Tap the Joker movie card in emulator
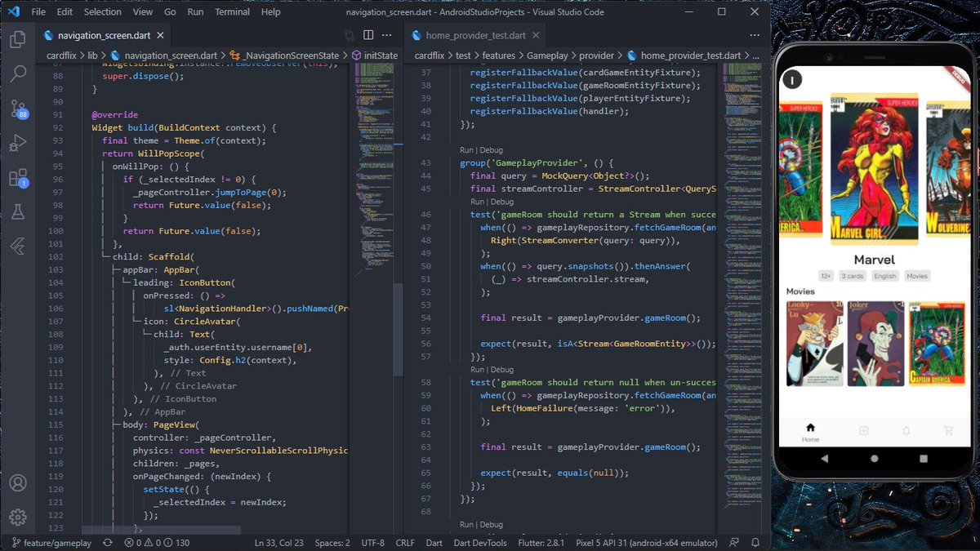The width and height of the screenshot is (980, 551). click(x=875, y=344)
